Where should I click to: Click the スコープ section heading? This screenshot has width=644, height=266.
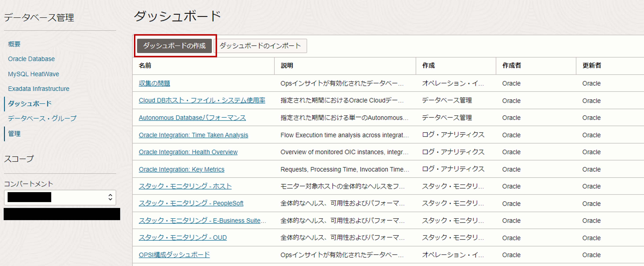point(19,159)
